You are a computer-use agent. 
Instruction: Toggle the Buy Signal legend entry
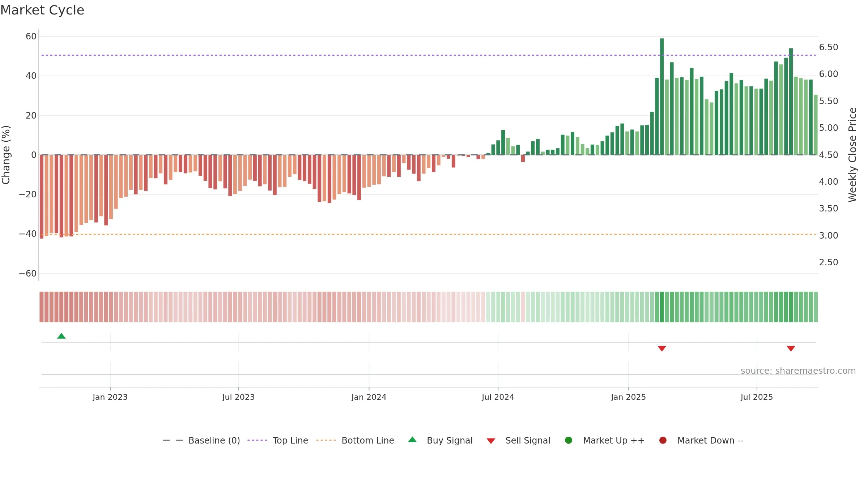[440, 440]
